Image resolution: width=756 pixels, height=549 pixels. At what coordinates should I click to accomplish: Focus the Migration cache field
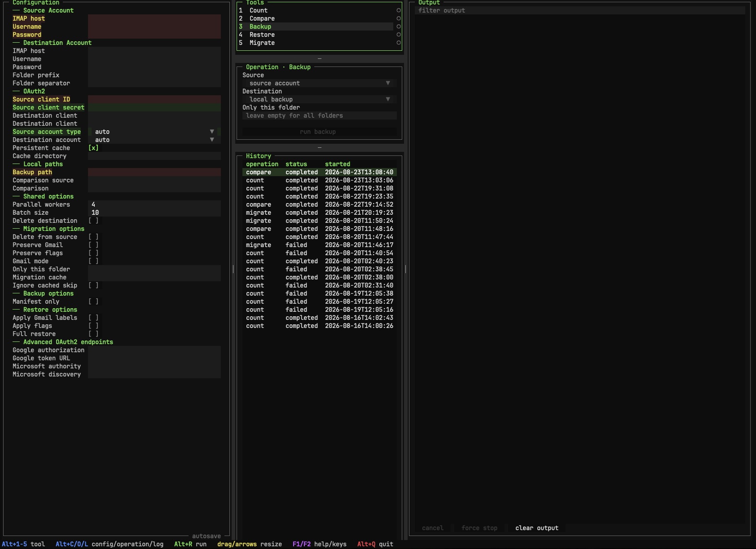[x=154, y=277]
